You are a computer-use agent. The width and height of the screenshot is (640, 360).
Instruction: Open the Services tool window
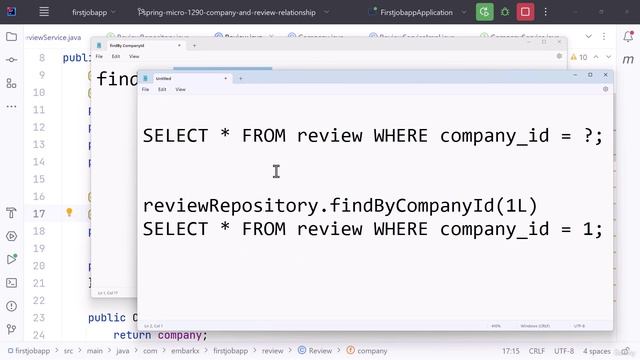[11, 236]
